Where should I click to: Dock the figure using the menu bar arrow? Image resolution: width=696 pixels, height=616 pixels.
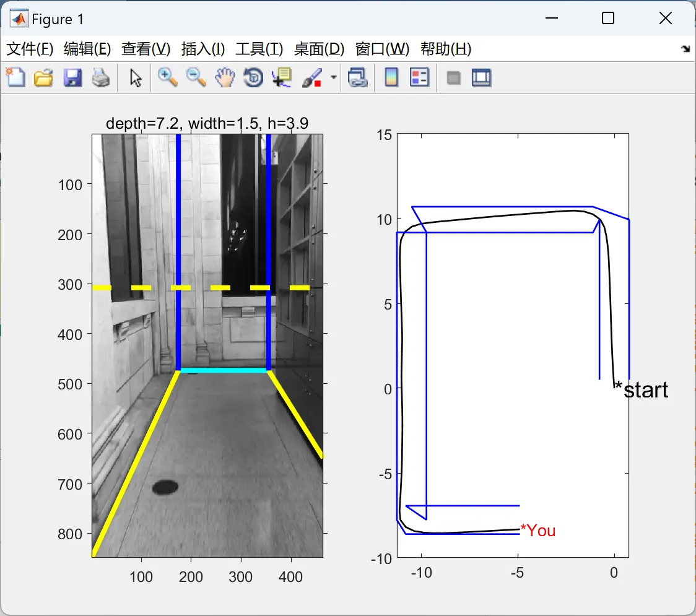[x=685, y=49]
